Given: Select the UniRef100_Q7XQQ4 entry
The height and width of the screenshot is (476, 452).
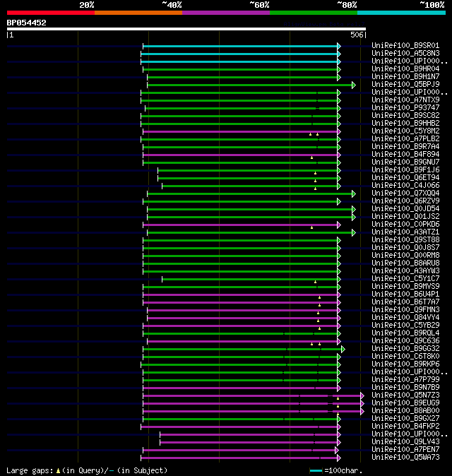Looking at the screenshot, I should [x=405, y=194].
